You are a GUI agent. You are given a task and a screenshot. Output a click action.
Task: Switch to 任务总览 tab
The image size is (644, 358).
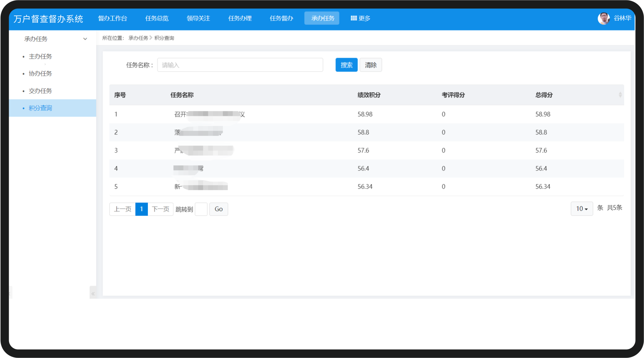click(x=157, y=18)
